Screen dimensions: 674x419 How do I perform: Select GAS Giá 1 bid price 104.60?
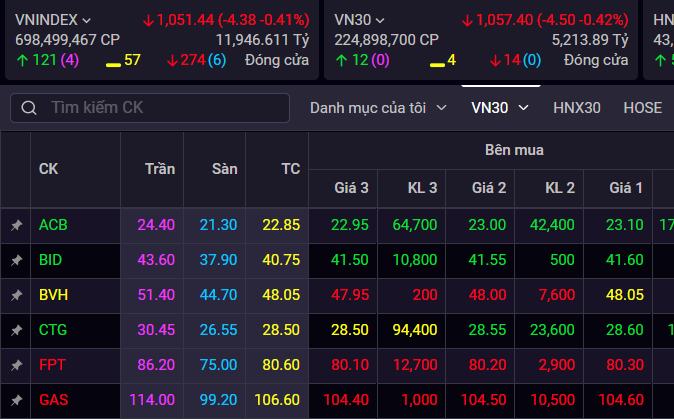[626, 400]
